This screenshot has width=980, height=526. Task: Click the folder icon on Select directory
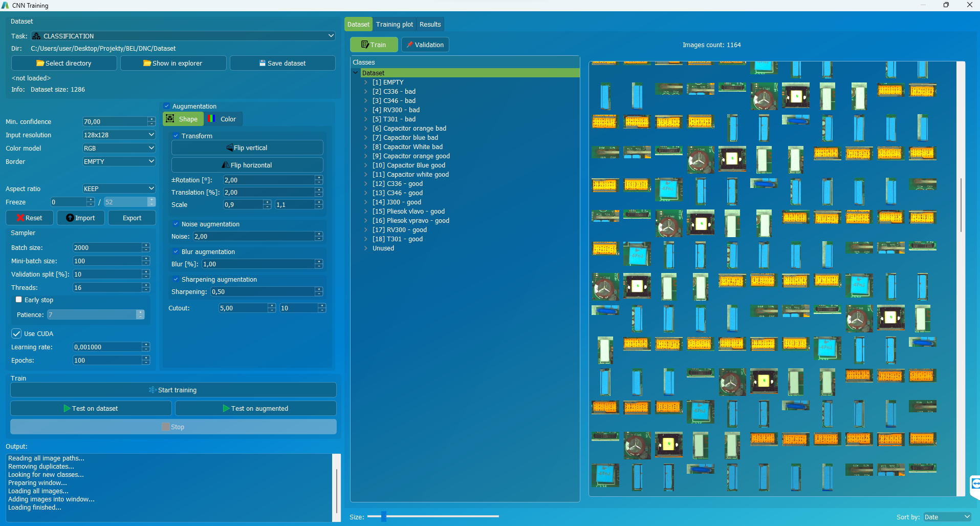pyautogui.click(x=40, y=64)
